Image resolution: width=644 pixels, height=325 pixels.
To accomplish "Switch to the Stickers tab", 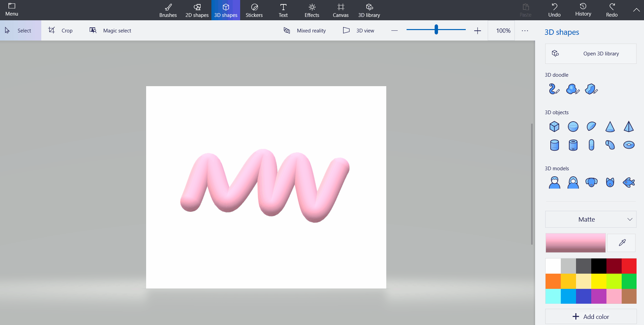I will tap(254, 10).
